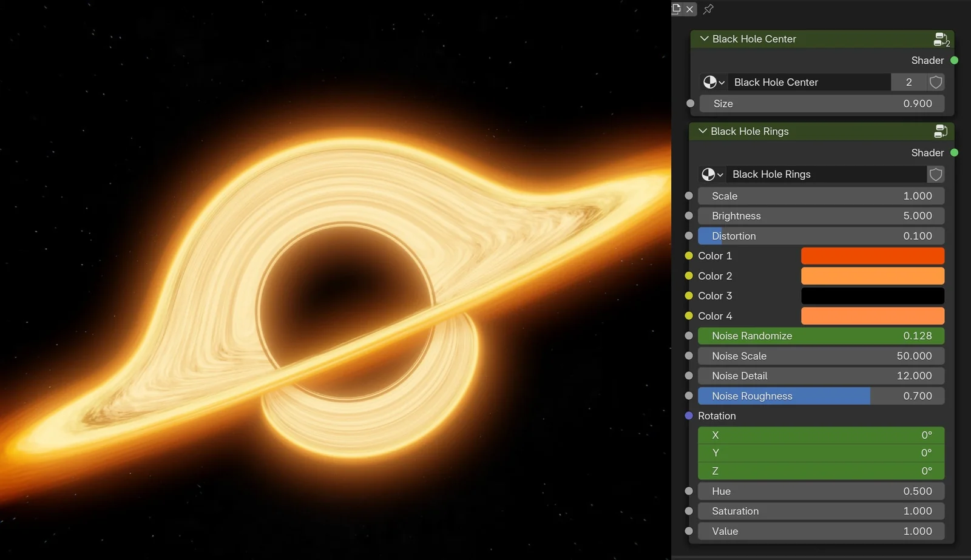Viewport: 971px width, 560px height.
Task: Select the Black Hole Center panel header label
Action: [x=754, y=39]
